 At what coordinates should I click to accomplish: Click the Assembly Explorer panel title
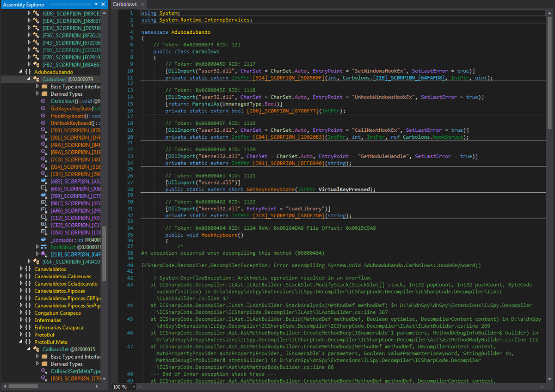[23, 4]
